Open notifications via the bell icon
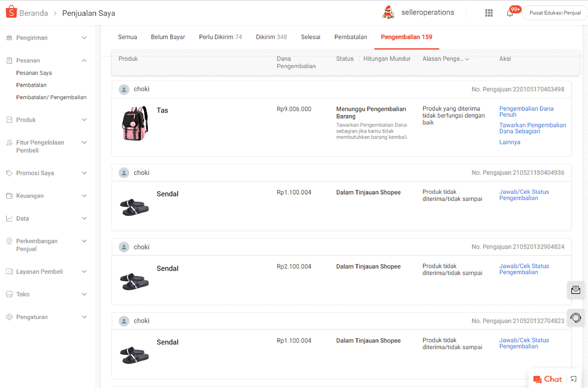The image size is (588, 388). (510, 13)
